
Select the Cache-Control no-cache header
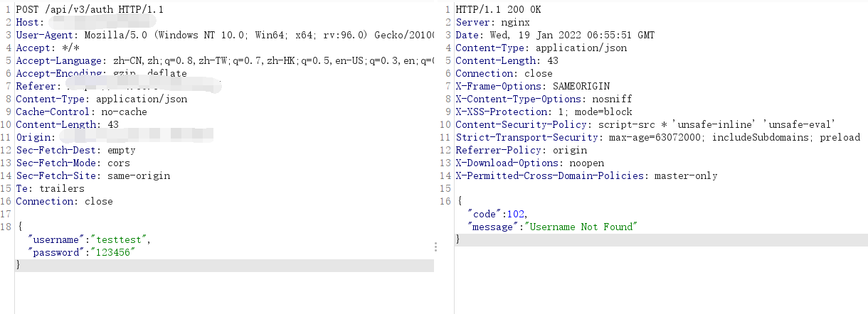click(x=82, y=112)
